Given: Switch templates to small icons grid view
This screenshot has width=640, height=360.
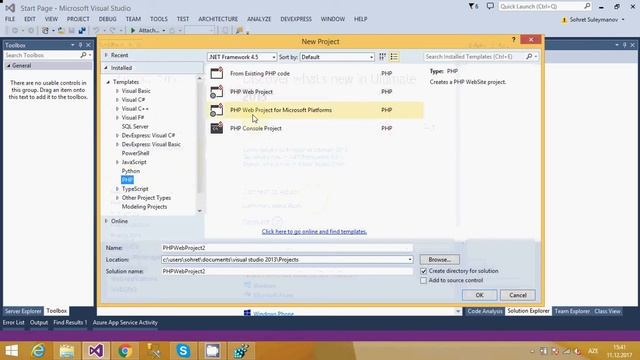Looking at the screenshot, I should point(382,57).
